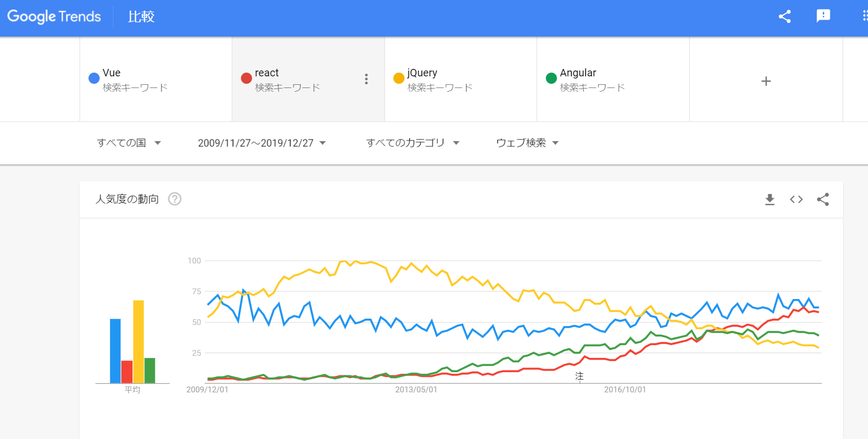
Task: Expand the すべての国 region dropdown
Action: pyautogui.click(x=128, y=143)
